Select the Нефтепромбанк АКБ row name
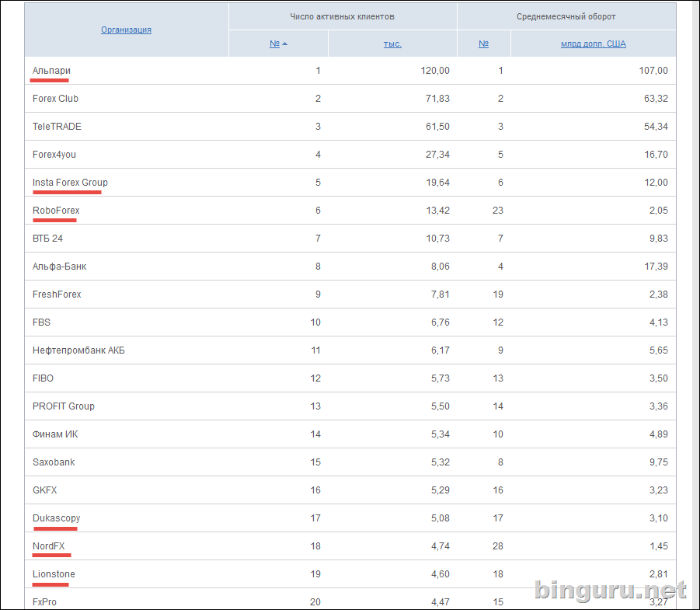This screenshot has width=700, height=610. 78,350
